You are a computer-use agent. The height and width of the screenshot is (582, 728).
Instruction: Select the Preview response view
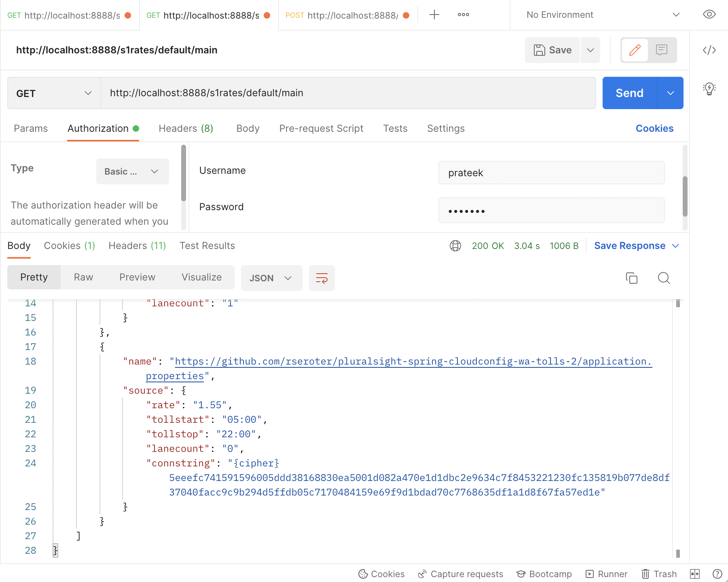tap(138, 277)
